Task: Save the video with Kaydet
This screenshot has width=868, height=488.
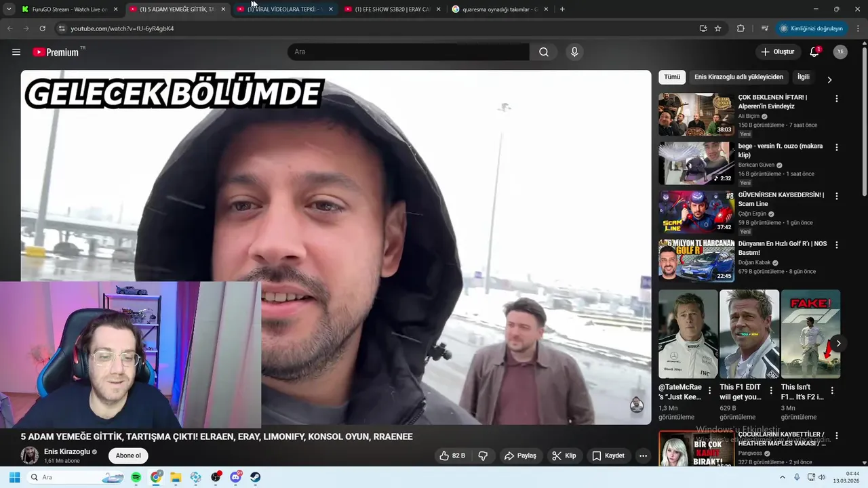Action: coord(608,455)
